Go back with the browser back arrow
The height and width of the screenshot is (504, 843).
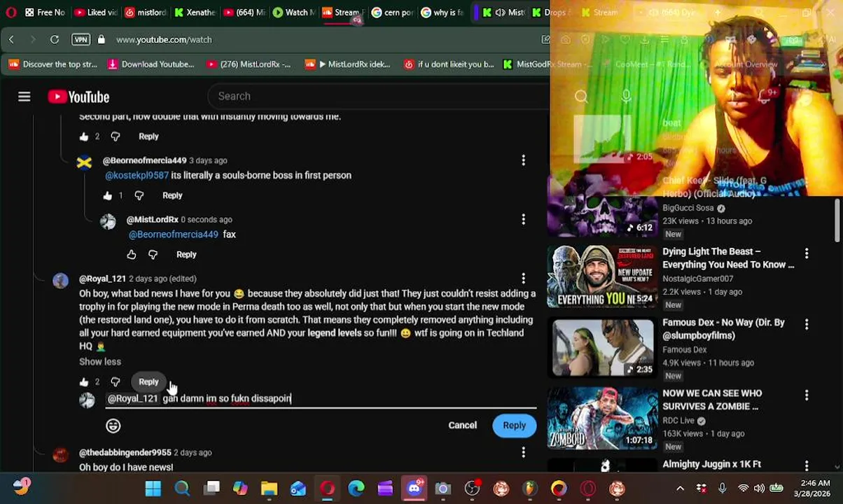pos(11,40)
